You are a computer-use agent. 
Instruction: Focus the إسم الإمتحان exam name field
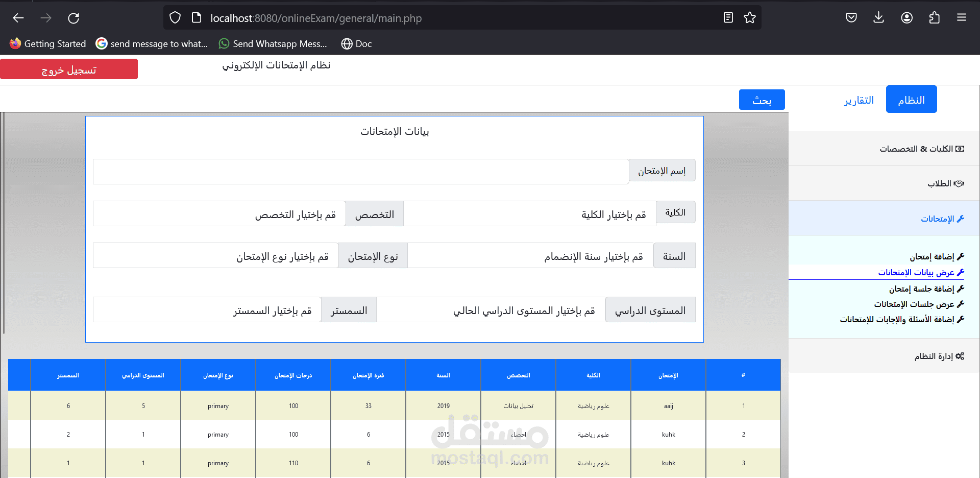click(361, 172)
